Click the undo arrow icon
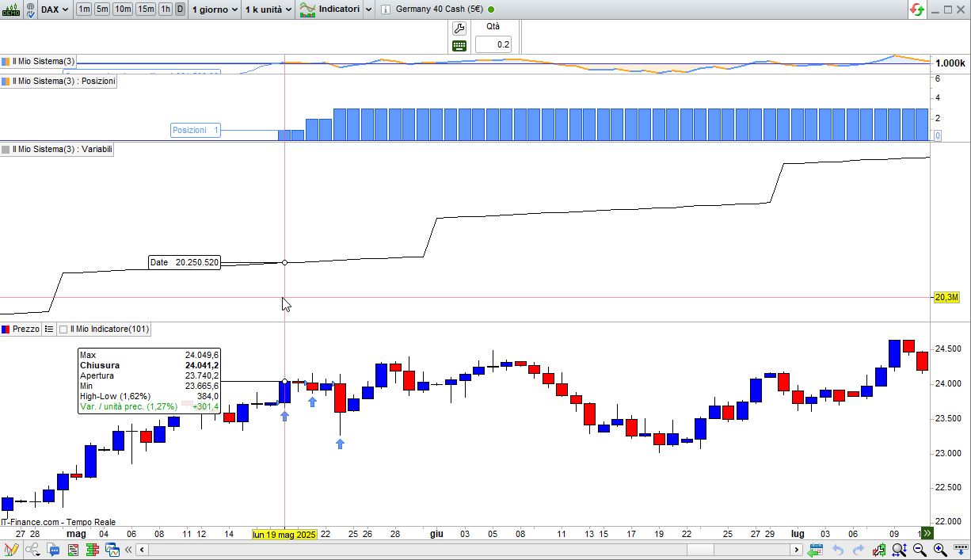The image size is (971, 560). 838,550
